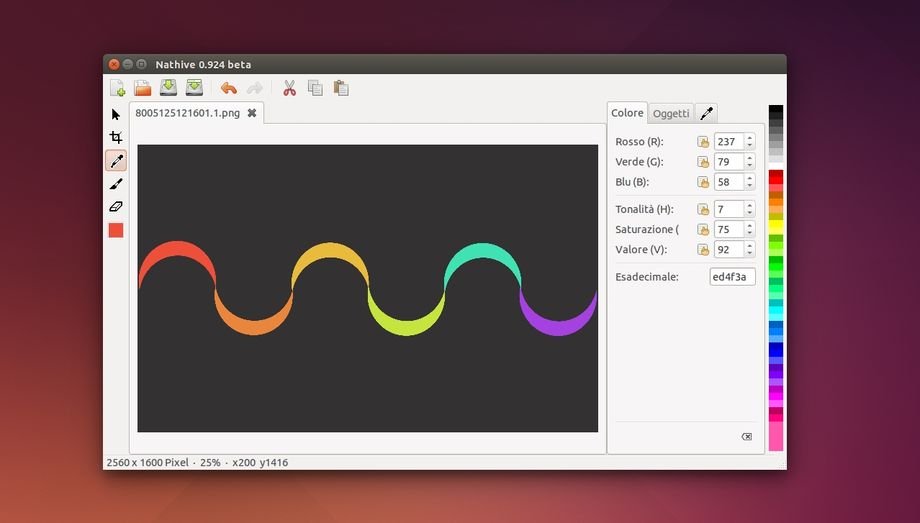Select the Eraser tool
The height and width of the screenshot is (523, 920).
click(x=116, y=207)
